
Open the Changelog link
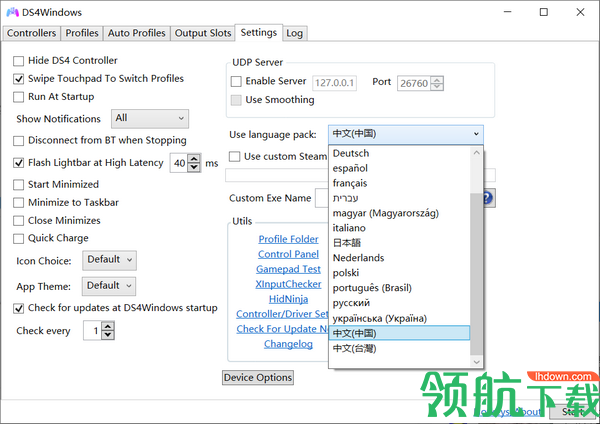(288, 344)
